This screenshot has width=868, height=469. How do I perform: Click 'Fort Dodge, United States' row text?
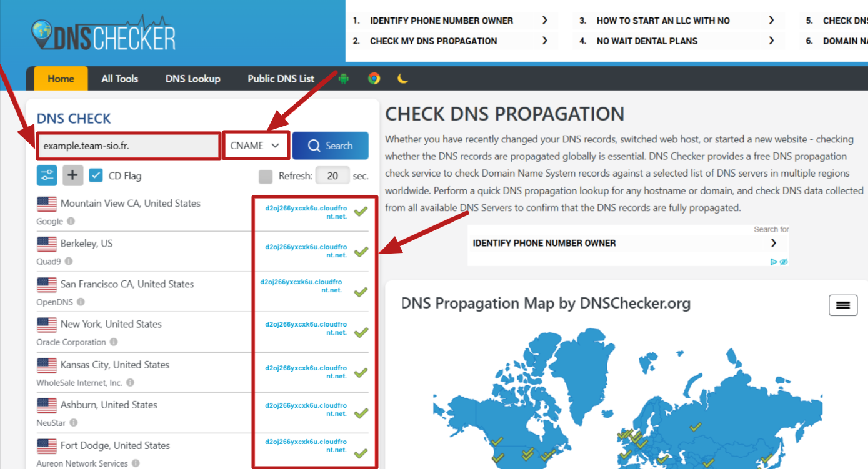click(115, 445)
